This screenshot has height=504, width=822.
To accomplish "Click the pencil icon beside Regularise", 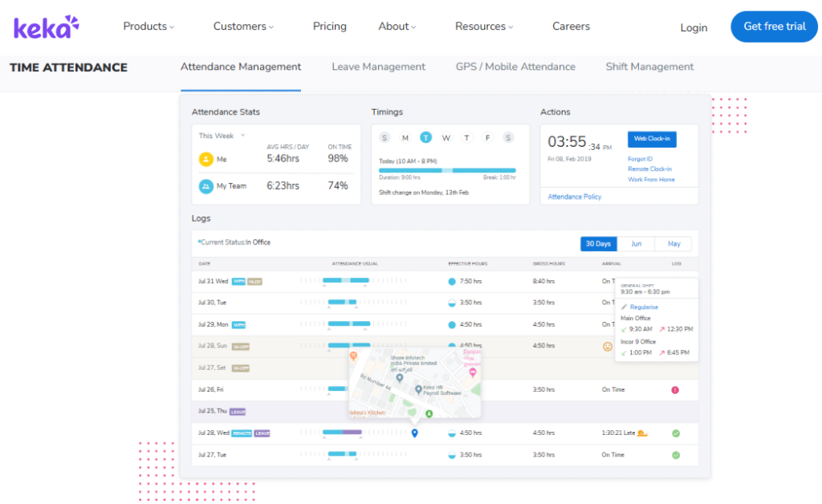I will tap(624, 307).
